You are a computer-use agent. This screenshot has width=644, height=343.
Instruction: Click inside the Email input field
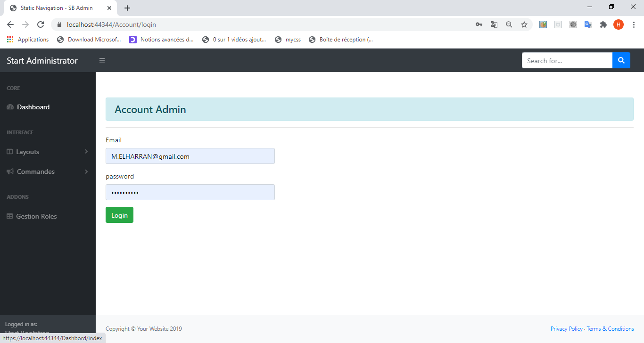click(x=190, y=156)
